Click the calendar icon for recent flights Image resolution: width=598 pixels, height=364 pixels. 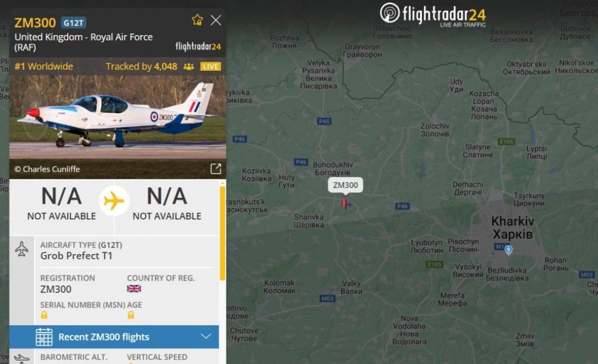click(44, 337)
